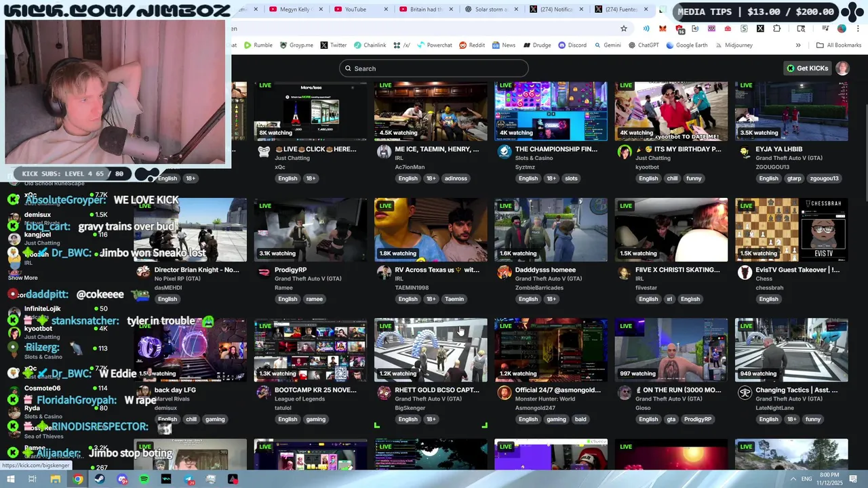The width and height of the screenshot is (868, 488).
Task: Click the Windows Start button
Action: (11, 479)
